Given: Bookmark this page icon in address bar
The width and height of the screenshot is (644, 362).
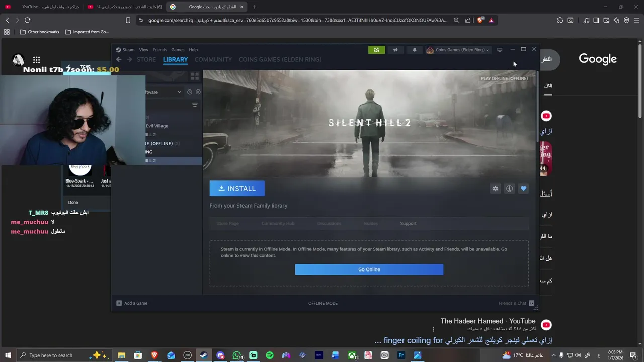Looking at the screenshot, I should [x=128, y=20].
